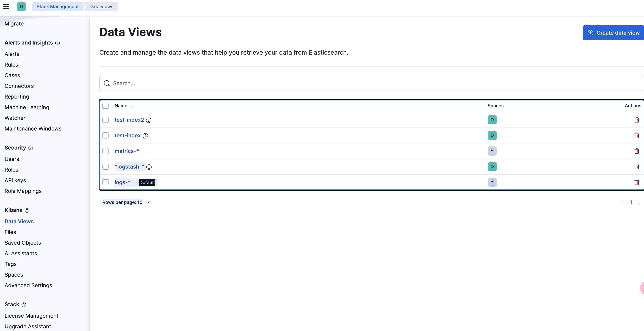Open Cases in the sidebar
Screen dimensions: 644x331
tap(12, 76)
